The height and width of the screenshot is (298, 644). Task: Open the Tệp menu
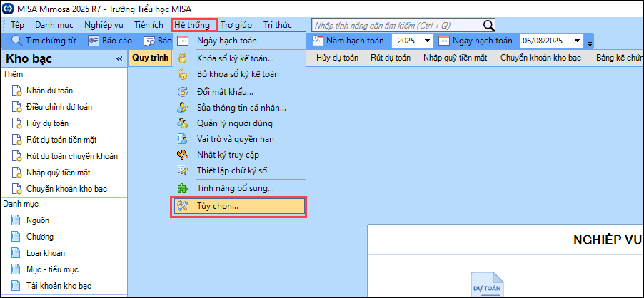(18, 25)
